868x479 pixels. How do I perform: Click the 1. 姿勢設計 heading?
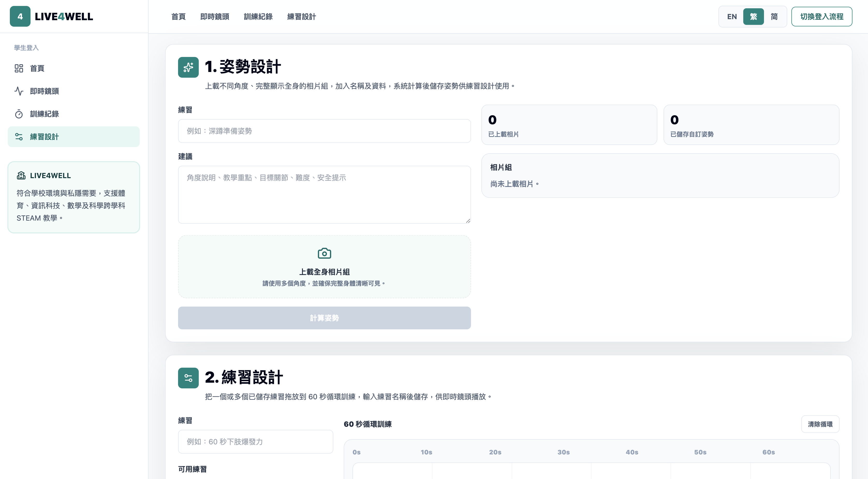(242, 66)
